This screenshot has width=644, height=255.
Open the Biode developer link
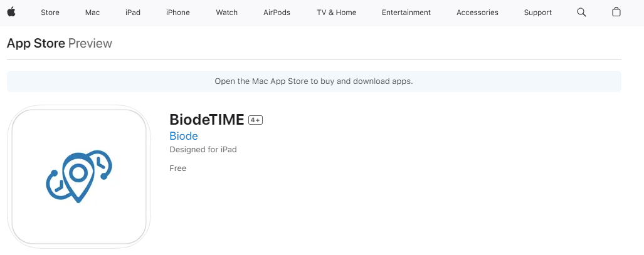[184, 136]
